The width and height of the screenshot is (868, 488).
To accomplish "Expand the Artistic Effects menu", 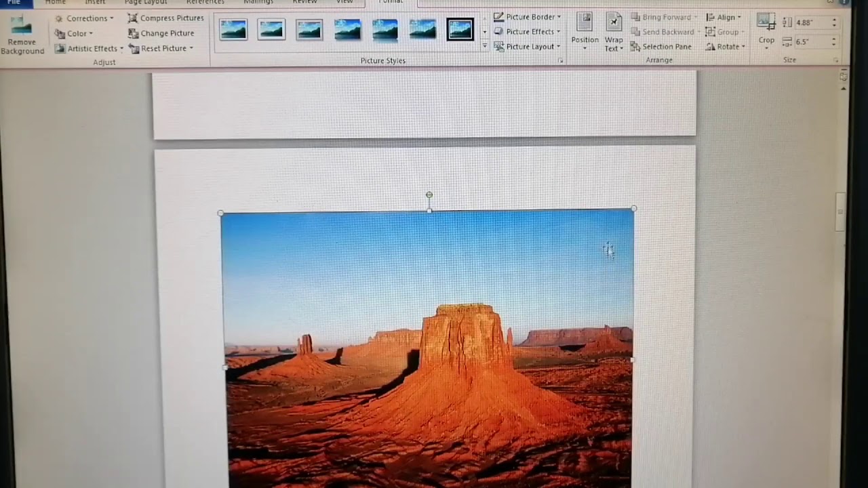I will (x=89, y=48).
